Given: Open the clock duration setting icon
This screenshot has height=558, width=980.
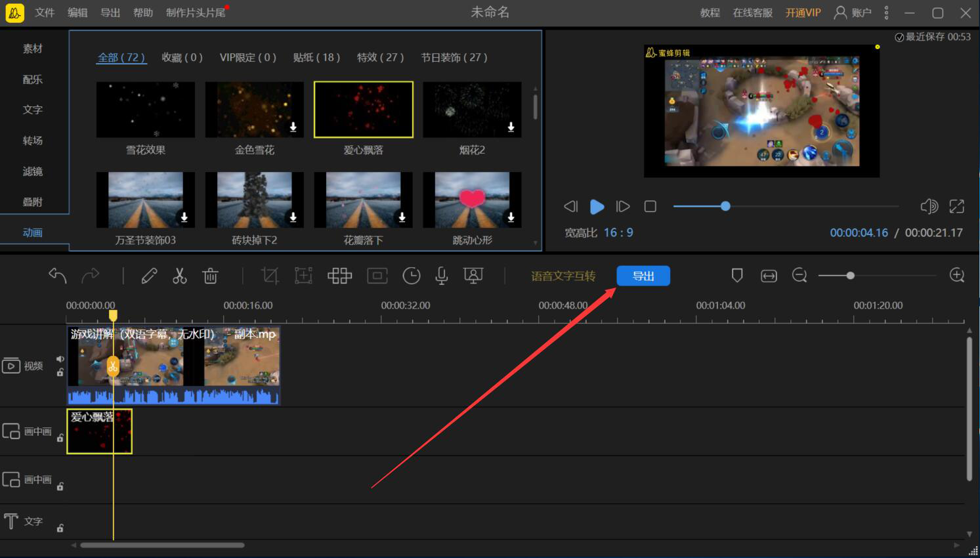Looking at the screenshot, I should pyautogui.click(x=412, y=276).
